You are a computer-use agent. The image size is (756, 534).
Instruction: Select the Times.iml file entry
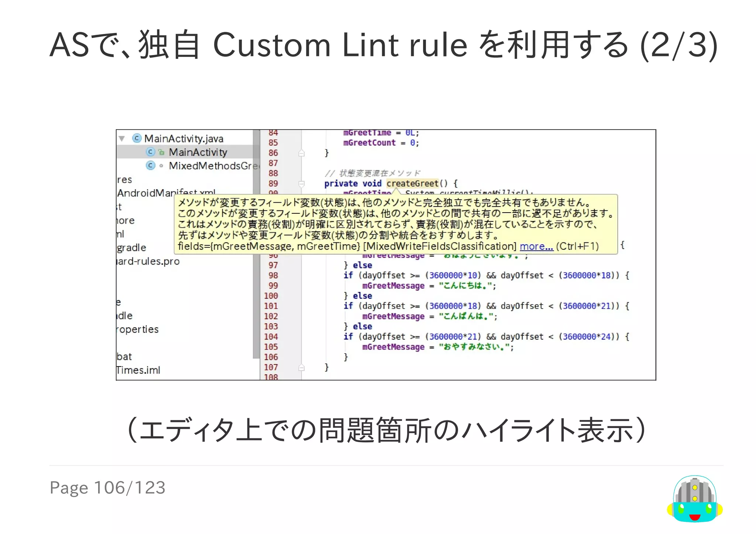tap(138, 370)
